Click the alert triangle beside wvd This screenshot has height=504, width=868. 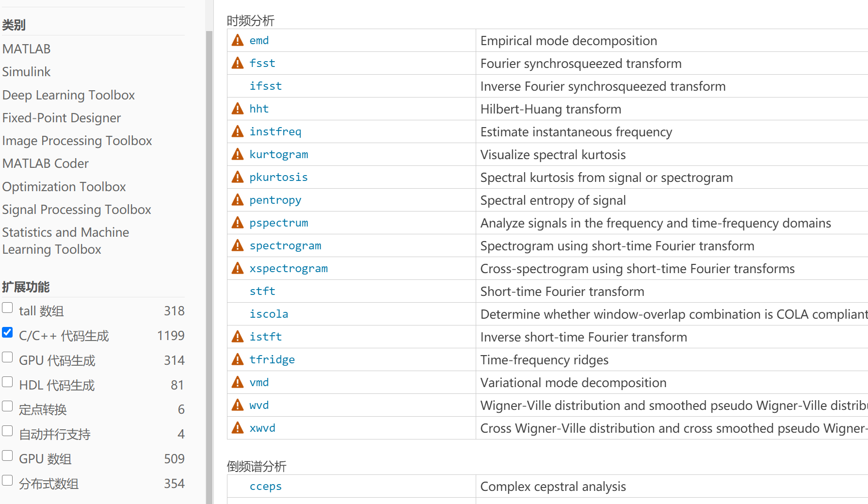coord(237,405)
